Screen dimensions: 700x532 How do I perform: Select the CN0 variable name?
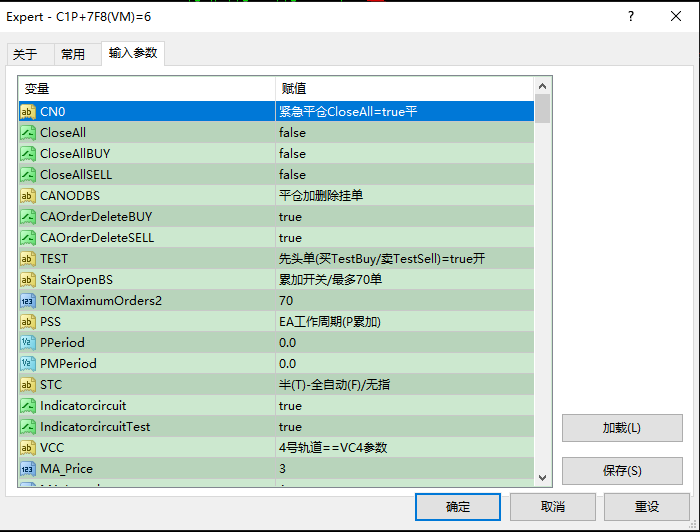point(53,112)
